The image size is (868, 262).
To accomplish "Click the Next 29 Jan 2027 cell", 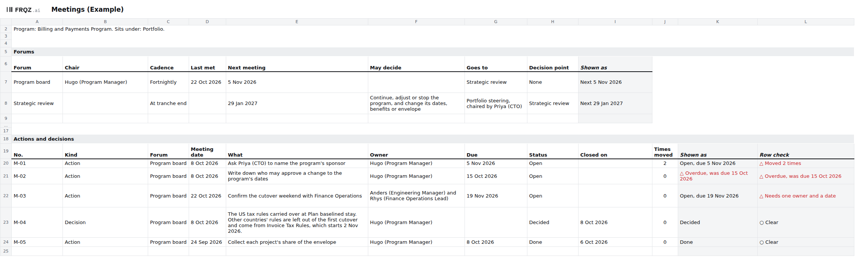I will click(615, 104).
